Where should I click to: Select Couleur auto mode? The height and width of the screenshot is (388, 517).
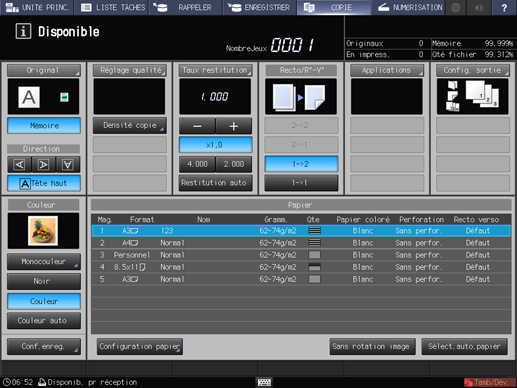pyautogui.click(x=44, y=321)
